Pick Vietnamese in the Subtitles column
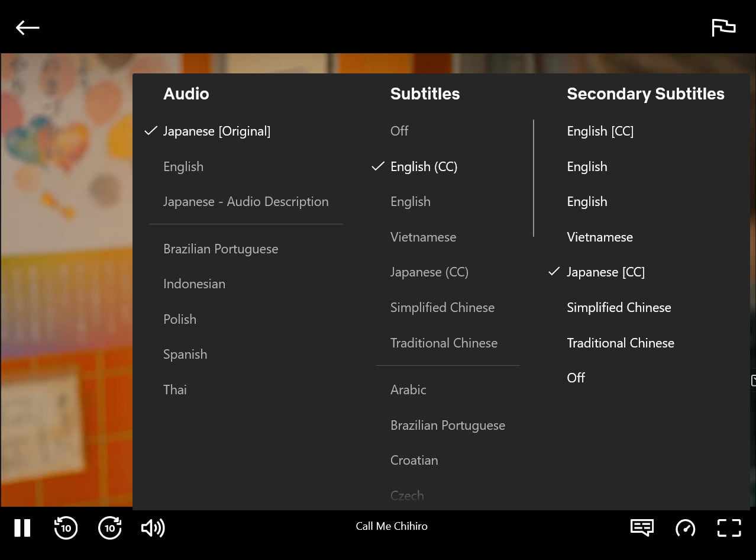 coord(423,237)
